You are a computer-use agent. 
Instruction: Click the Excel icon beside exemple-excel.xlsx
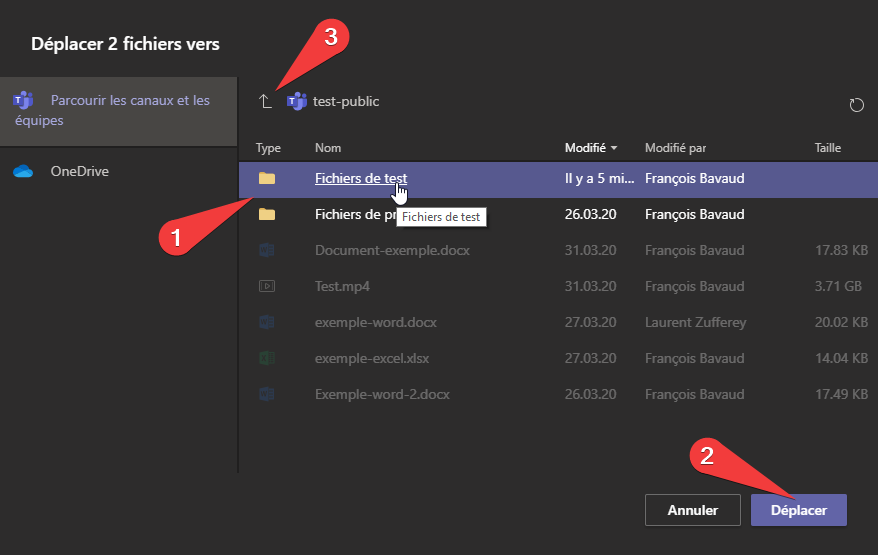point(267,358)
